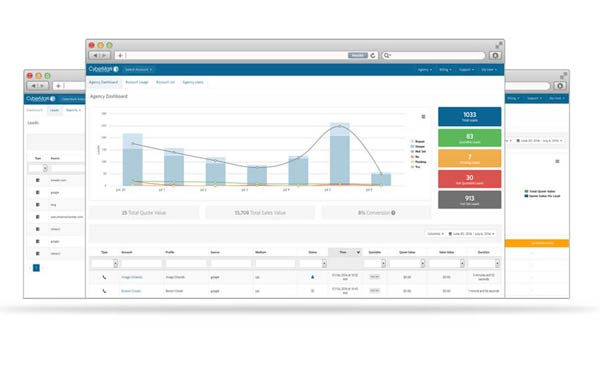Click the fullscreen arrows icon of front window
This screenshot has width=600, height=385.
click(x=499, y=45)
